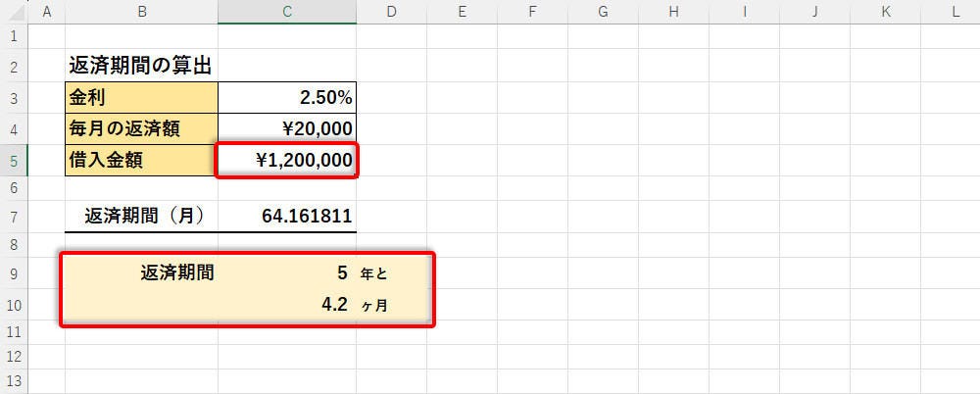The width and height of the screenshot is (980, 394).
Task: Select the cell showing 64.161811
Action: 286,216
